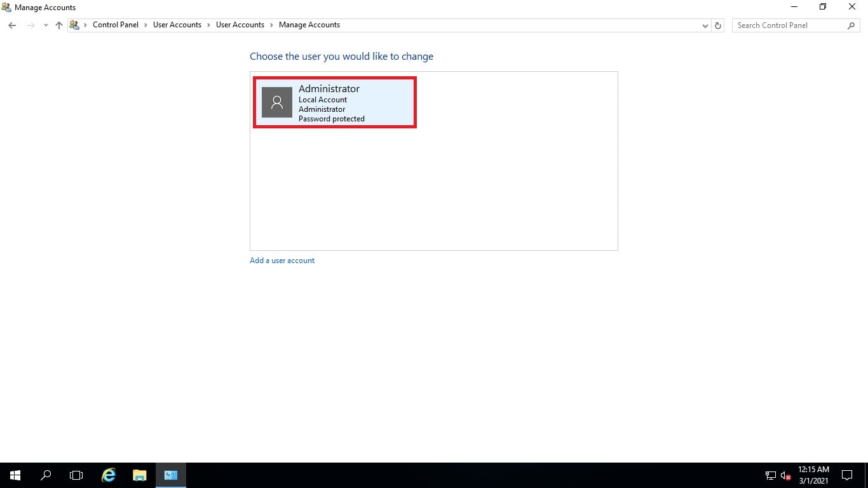
Task: Select the Administrator account avatar
Action: [277, 102]
